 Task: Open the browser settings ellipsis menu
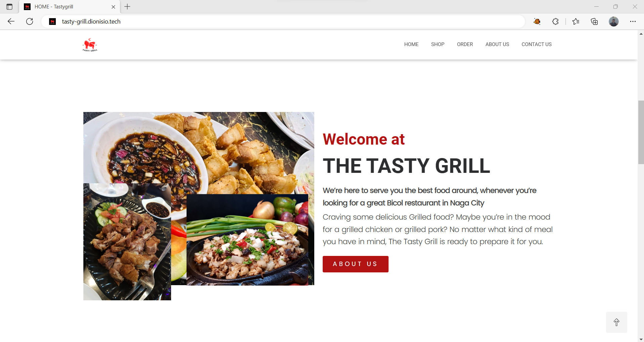(x=633, y=22)
